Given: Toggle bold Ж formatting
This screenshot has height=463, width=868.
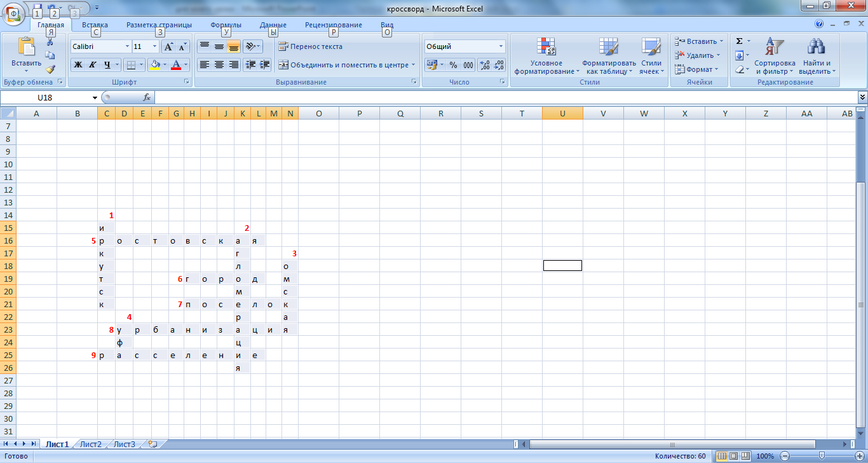Looking at the screenshot, I should (78, 65).
